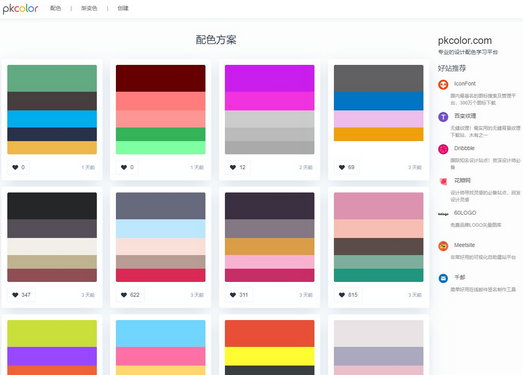The width and height of the screenshot is (523, 375).
Task: Open the 创建 navigation item
Action: coord(123,8)
